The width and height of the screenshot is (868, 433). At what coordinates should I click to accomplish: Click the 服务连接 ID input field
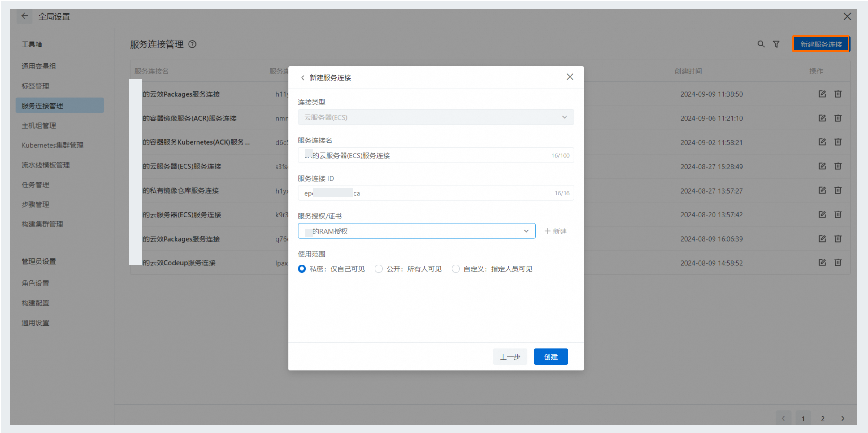[x=436, y=193]
